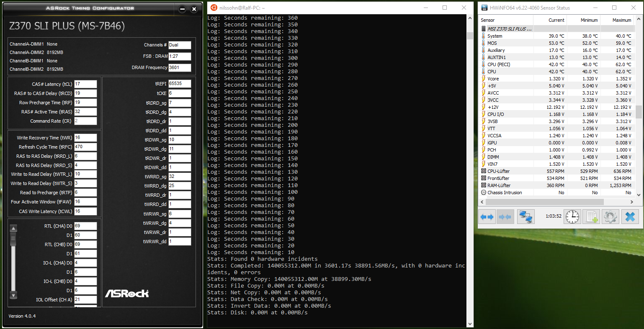
Task: Click the ASRock RTL panel scroll-up arrow
Action: (13, 229)
